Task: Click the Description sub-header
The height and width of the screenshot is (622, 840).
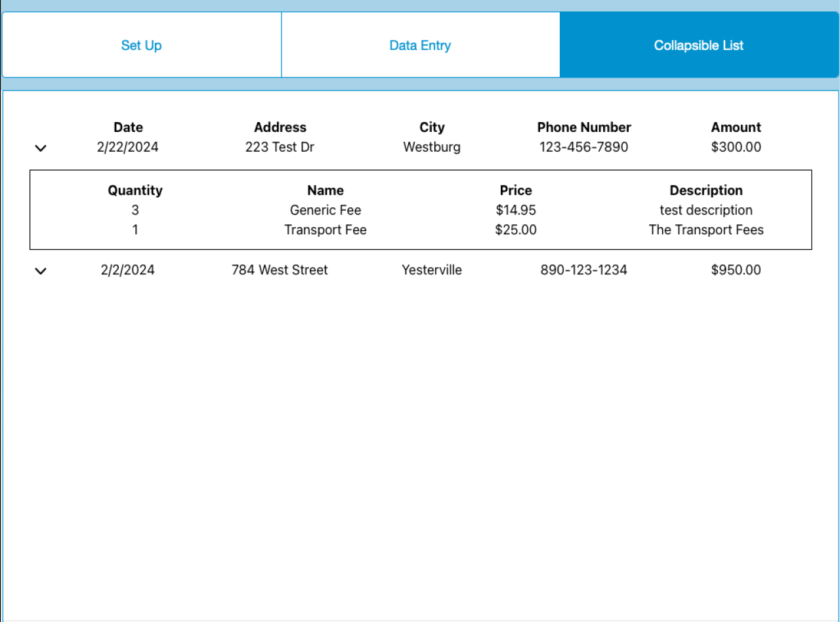Action: pyautogui.click(x=706, y=190)
